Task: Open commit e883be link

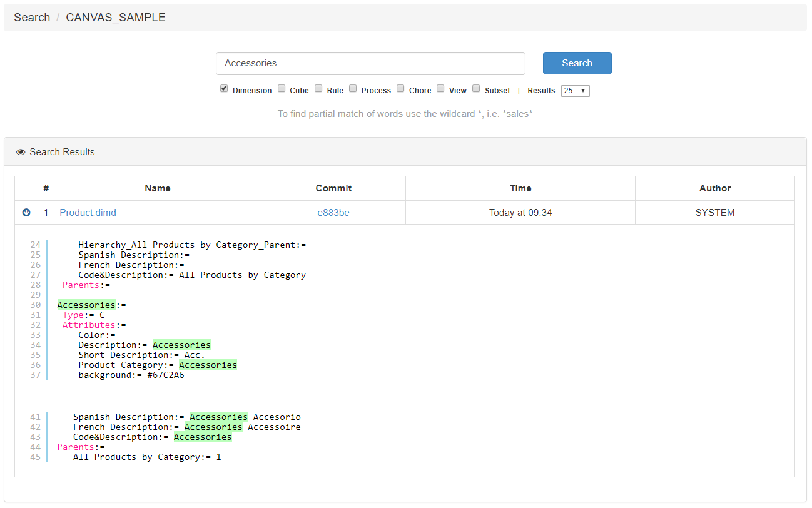Action: (333, 213)
